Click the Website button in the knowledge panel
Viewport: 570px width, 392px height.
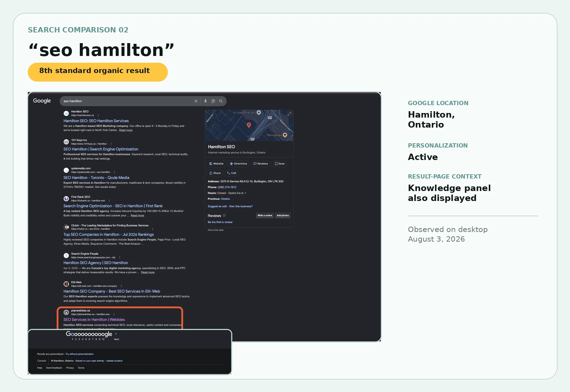[216, 164]
